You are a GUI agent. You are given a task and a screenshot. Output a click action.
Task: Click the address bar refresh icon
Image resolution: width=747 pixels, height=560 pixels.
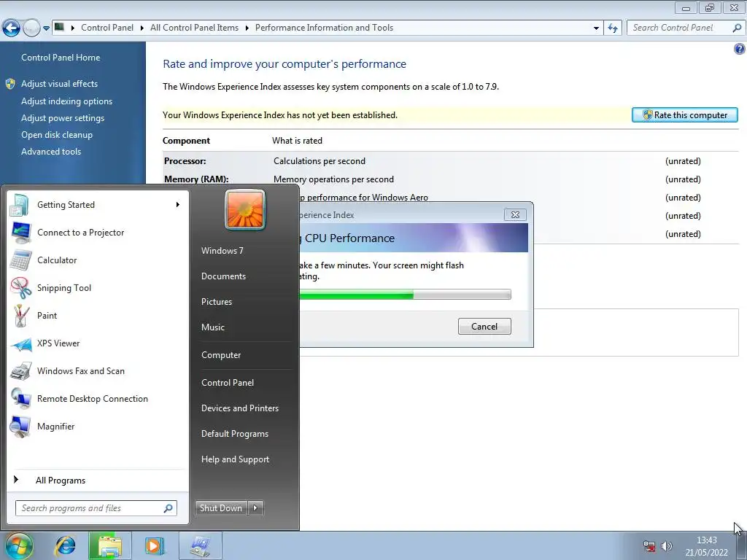tap(613, 28)
